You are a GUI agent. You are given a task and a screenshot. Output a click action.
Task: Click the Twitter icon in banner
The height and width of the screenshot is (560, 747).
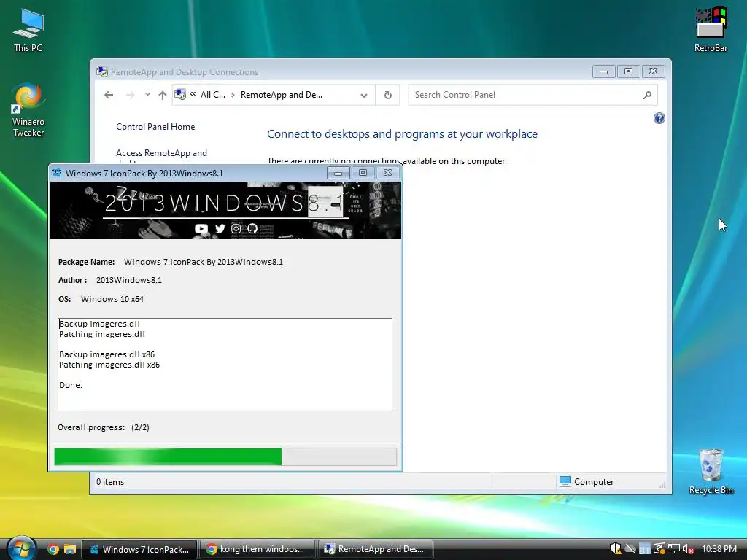220,228
